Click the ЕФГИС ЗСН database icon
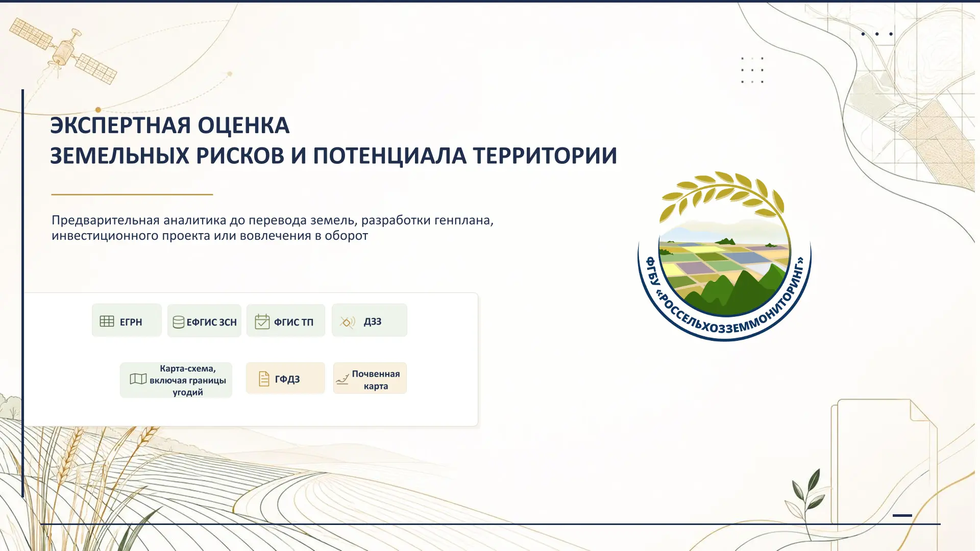This screenshot has width=980, height=551. coord(179,322)
